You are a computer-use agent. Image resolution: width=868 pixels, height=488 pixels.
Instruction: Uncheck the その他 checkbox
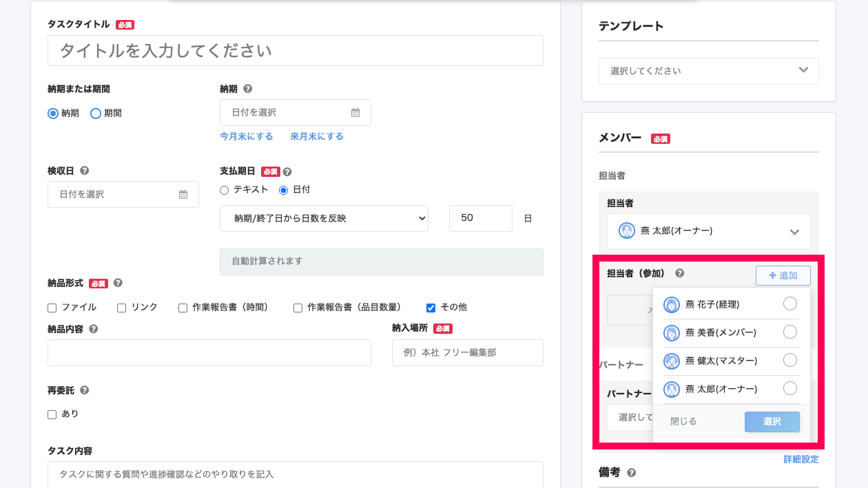tap(431, 308)
